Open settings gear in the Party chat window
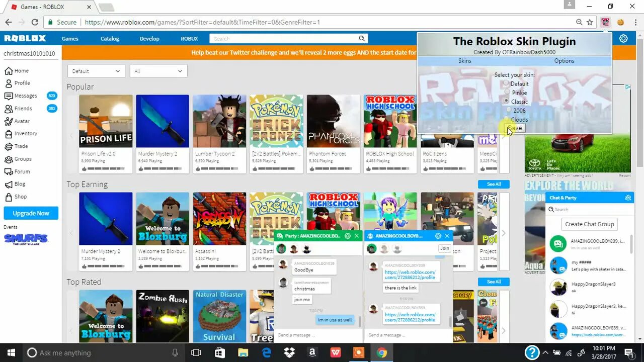This screenshot has width=644, height=362. [348, 236]
